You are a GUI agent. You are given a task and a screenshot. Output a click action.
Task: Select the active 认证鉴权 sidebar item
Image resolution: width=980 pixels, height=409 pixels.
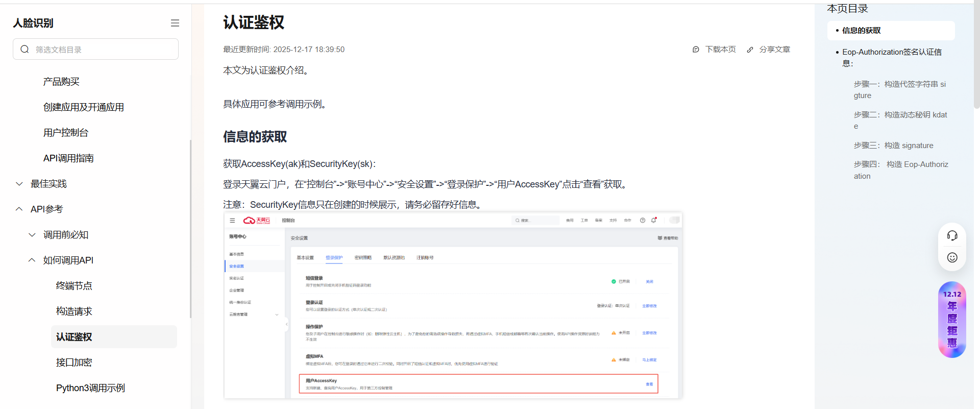pyautogui.click(x=114, y=337)
